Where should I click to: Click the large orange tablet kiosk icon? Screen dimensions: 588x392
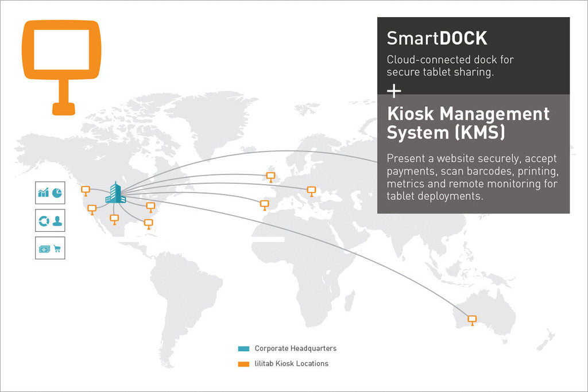tap(62, 68)
